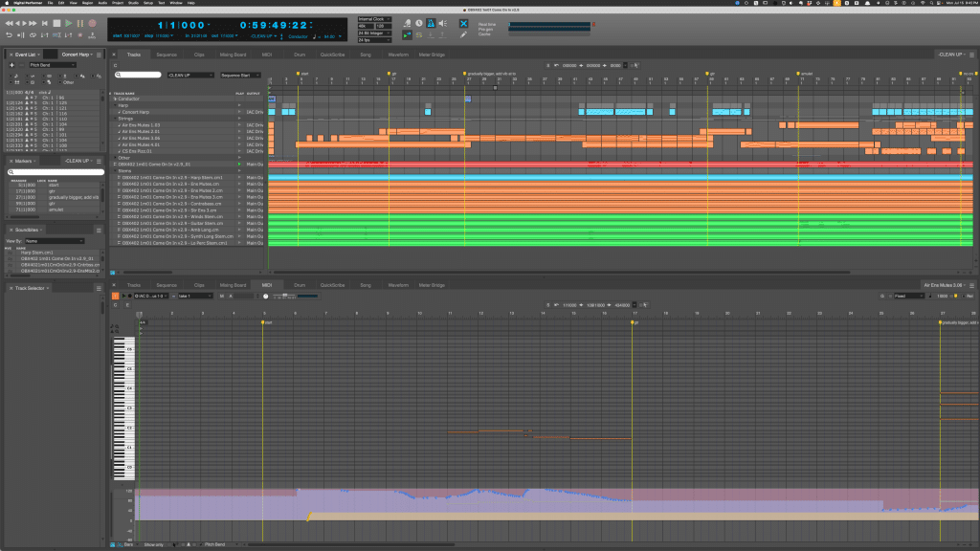Toggle play-enable for CS Ens Pizz.01 track

pyautogui.click(x=240, y=151)
